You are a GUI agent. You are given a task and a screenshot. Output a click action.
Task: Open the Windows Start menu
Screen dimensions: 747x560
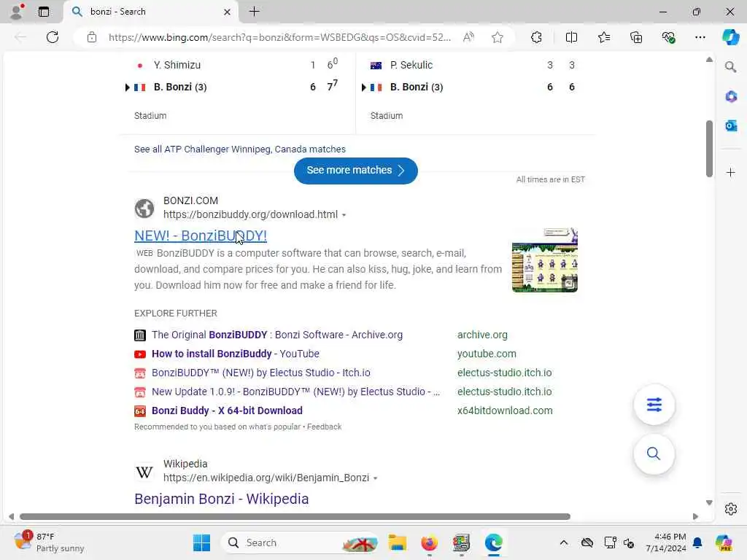(201, 542)
